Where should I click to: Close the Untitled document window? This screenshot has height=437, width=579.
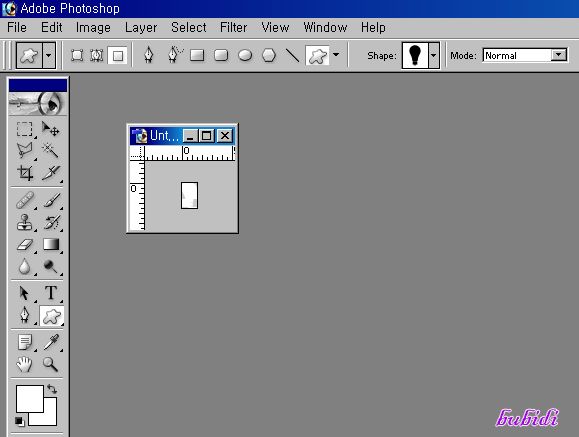225,136
